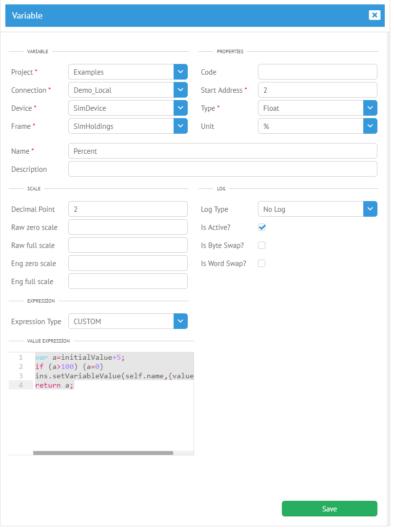Click the Decimal Point field
Screen dimensions: 394x532
pyautogui.click(x=128, y=209)
